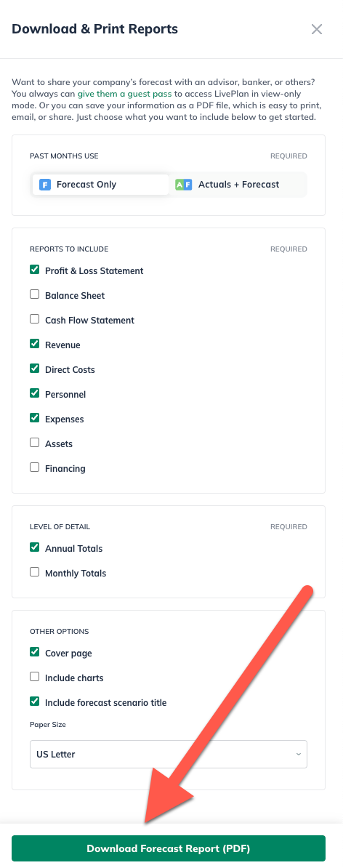Open the US Letter paper size dropdown
This screenshot has height=868, width=343.
[168, 754]
